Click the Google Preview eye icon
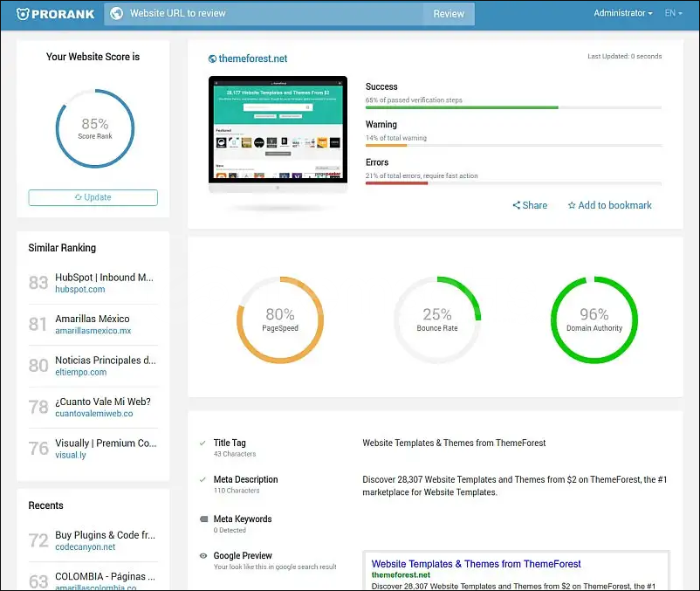The width and height of the screenshot is (700, 591). pyautogui.click(x=203, y=556)
